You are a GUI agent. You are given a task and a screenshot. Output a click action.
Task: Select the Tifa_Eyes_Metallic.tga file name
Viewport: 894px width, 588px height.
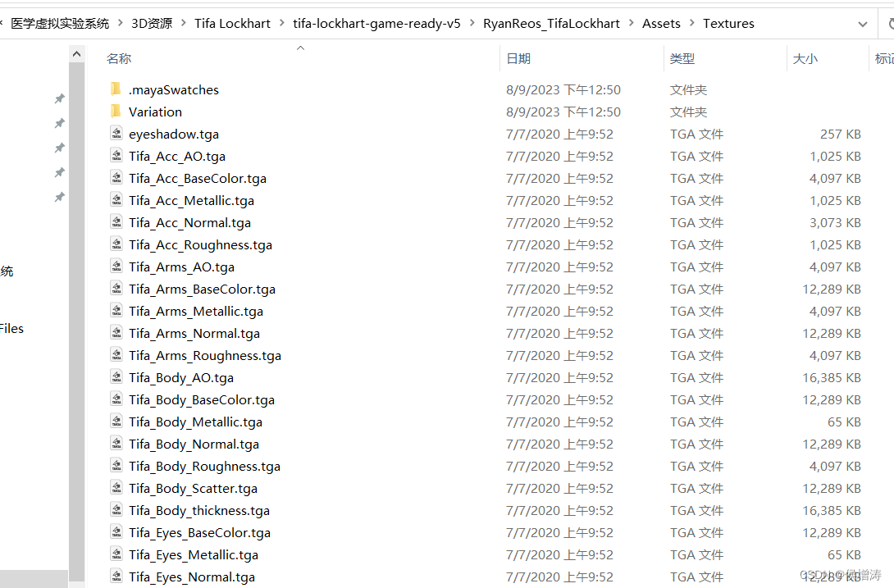pos(194,555)
